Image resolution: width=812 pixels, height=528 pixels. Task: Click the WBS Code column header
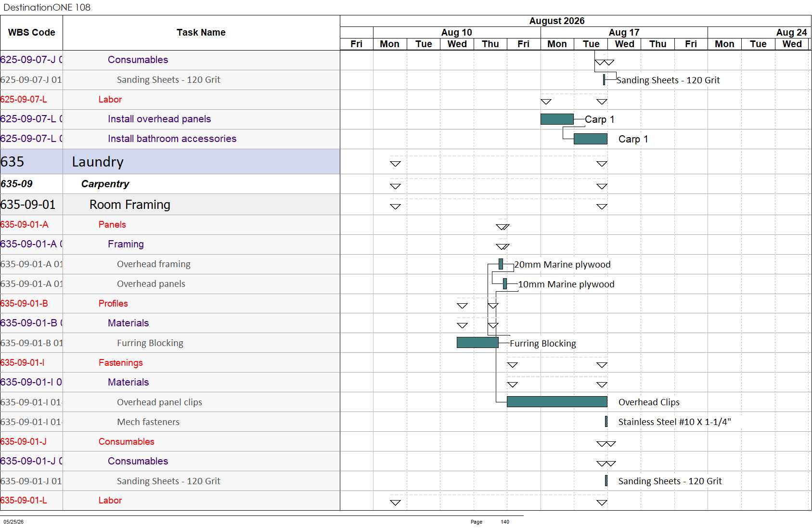click(31, 33)
